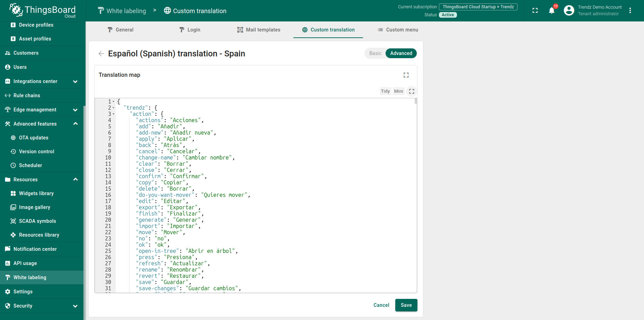Select the Advanced mode toggle
The image size is (644, 320).
point(401,53)
